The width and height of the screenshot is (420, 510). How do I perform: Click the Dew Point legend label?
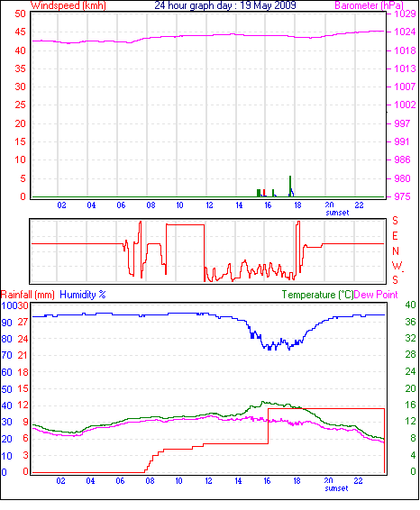pos(376,295)
